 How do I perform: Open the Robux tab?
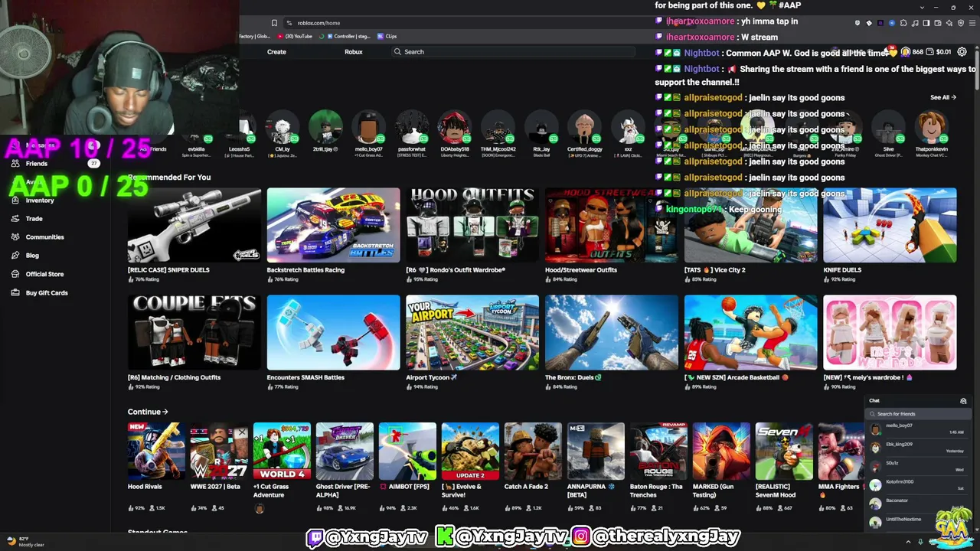[x=353, y=52]
